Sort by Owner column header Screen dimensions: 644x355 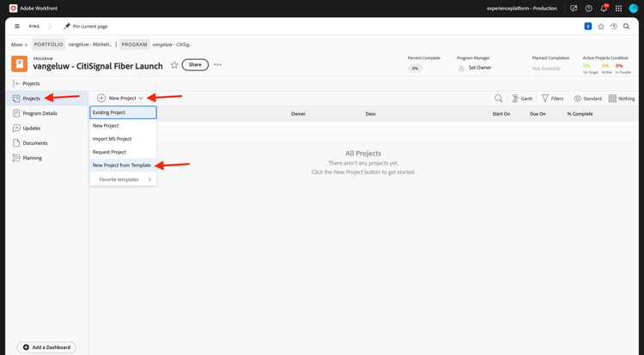click(298, 114)
